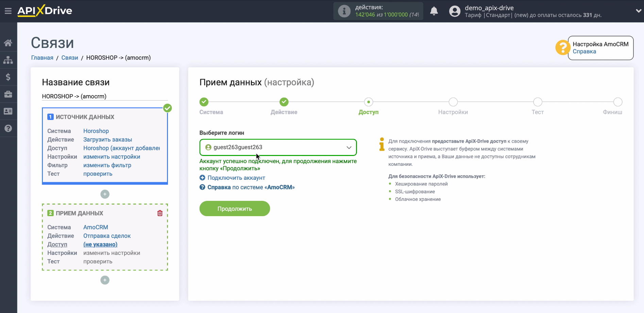Click изменить фильтр link
This screenshot has height=313, width=644.
pos(107,165)
